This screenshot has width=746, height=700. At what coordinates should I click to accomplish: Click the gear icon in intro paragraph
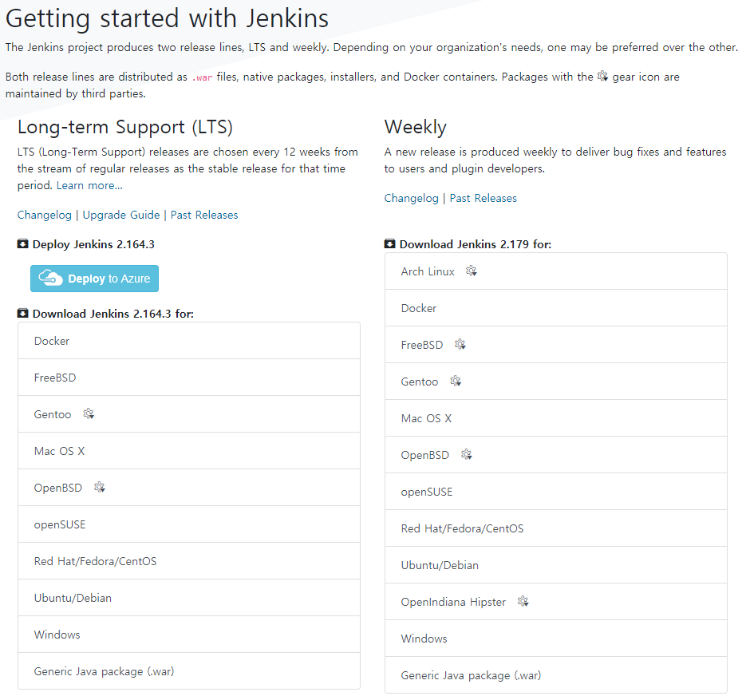(x=602, y=76)
